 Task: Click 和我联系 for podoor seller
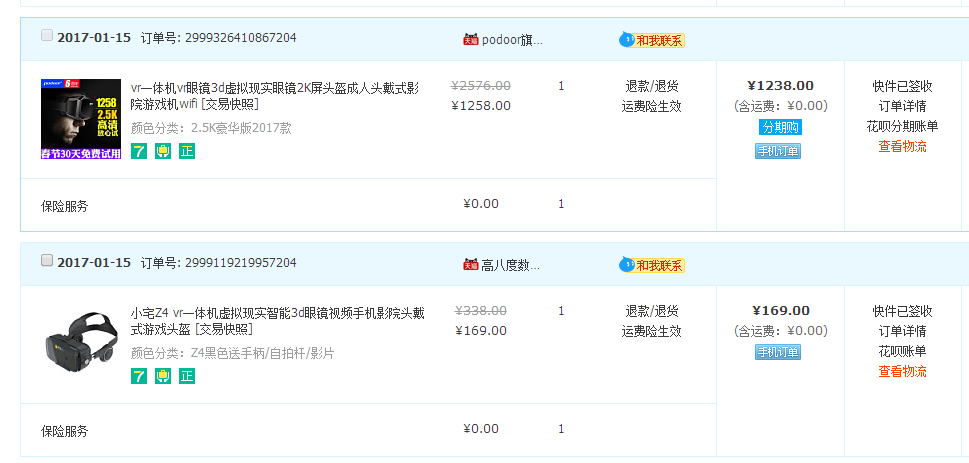pyautogui.click(x=652, y=41)
